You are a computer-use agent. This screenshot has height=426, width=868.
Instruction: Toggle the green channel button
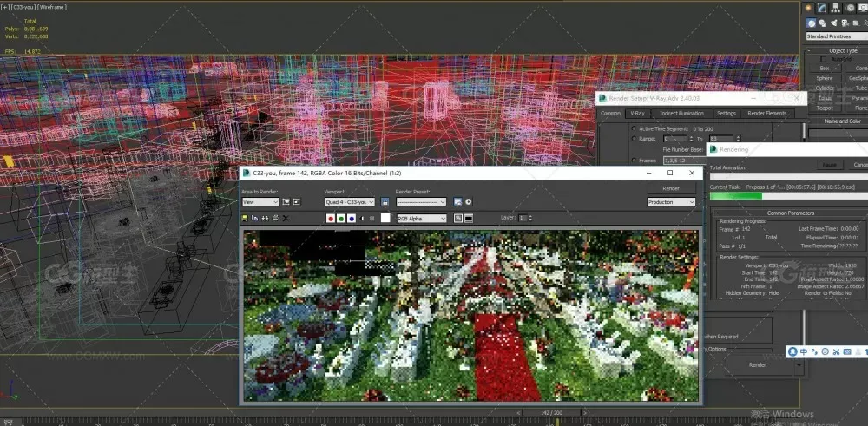click(341, 219)
